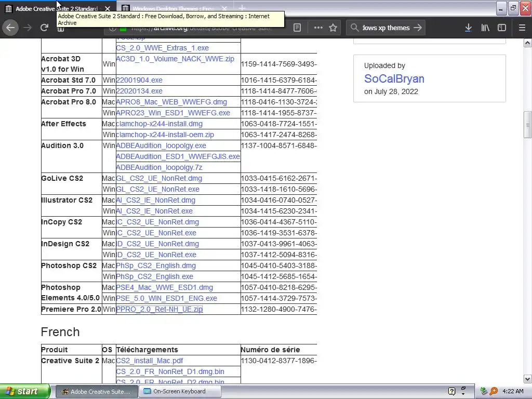Download clamchop-x244-install.dmg
This screenshot has height=399, width=532.
coord(159,124)
